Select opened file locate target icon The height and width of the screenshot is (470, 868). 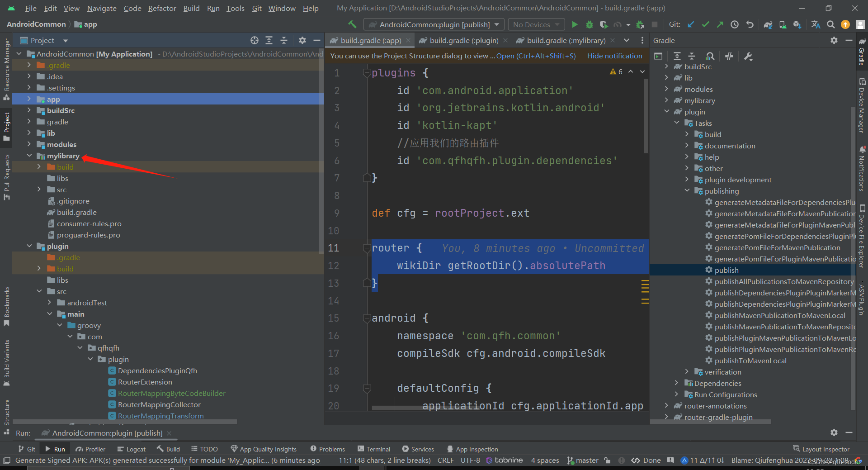(x=255, y=40)
